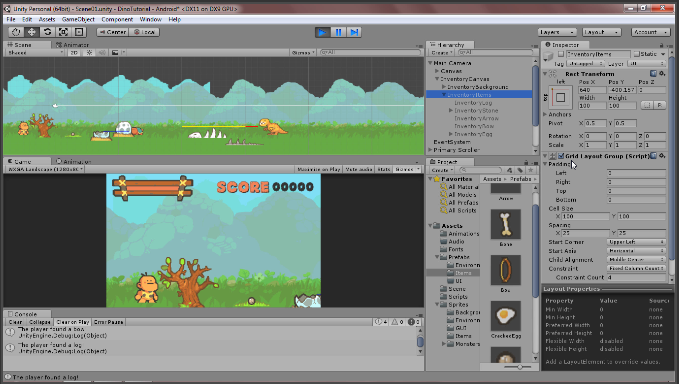Select the Move tool in the toolbar
The height and width of the screenshot is (384, 679).
click(x=32, y=32)
